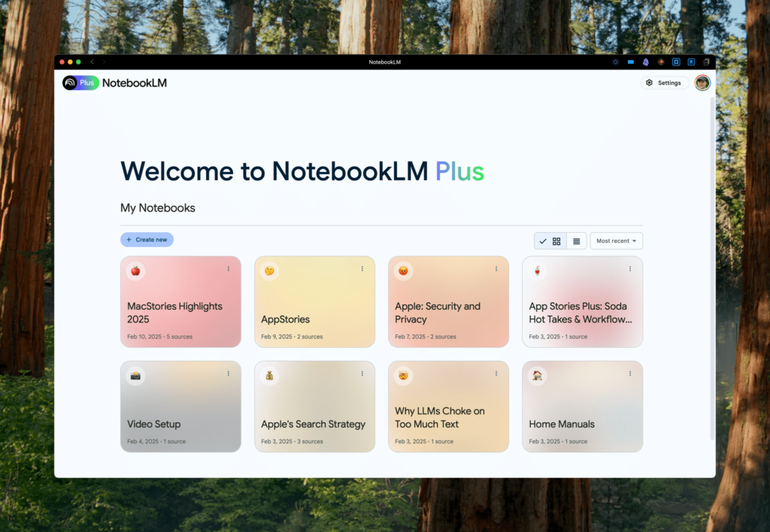Click the Create new button
The width and height of the screenshot is (770, 532).
(x=147, y=240)
